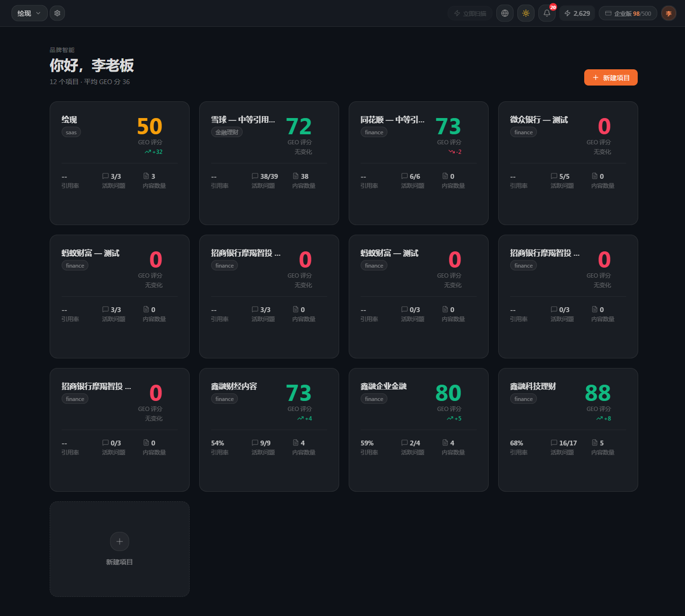Open the 雪球 — 中等引用 project card
The width and height of the screenshot is (685, 616).
coord(269,163)
